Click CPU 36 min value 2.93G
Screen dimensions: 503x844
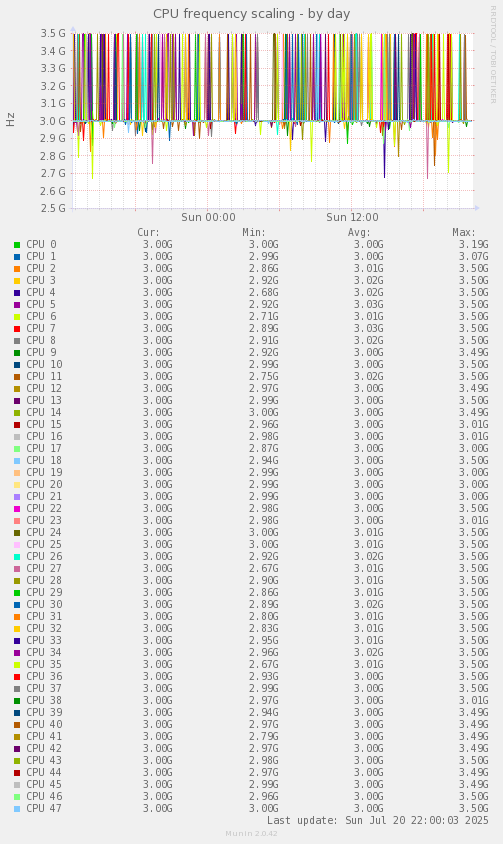point(263,677)
